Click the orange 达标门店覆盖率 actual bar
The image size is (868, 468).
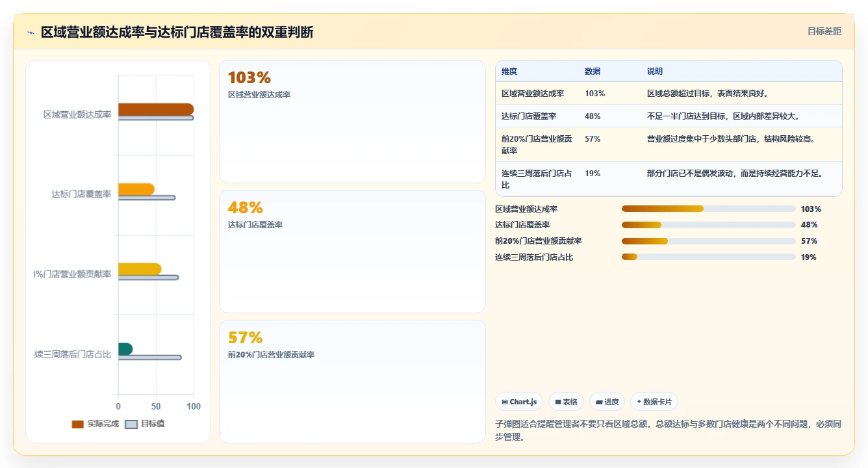[136, 189]
